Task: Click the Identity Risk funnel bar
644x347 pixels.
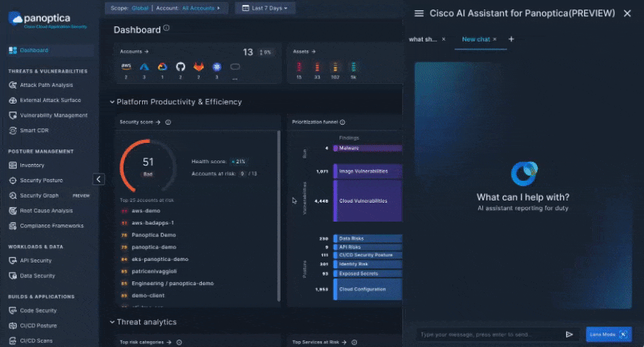Action: click(x=368, y=264)
